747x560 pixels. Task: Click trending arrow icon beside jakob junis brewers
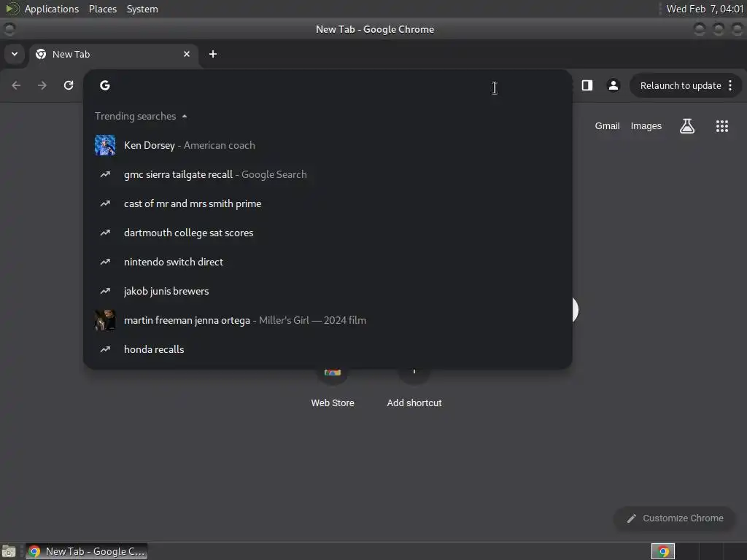[105, 291]
